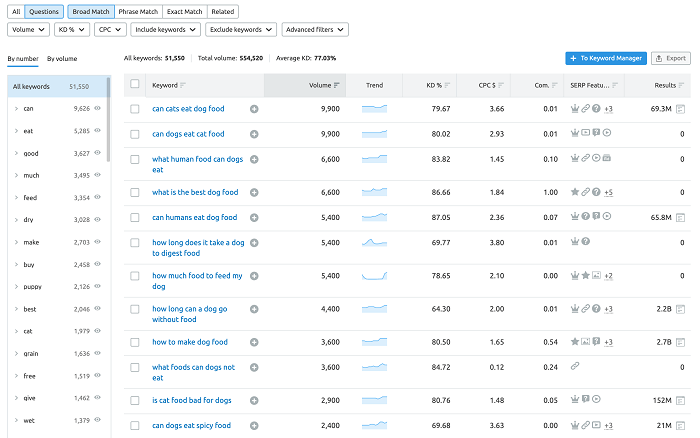Select 'All keywords' group row
This screenshot has height=438, width=700.
[57, 87]
